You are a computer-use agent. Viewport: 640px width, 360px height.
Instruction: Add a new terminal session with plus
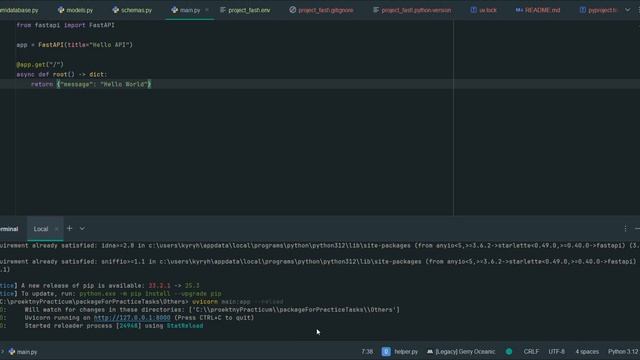(69, 229)
